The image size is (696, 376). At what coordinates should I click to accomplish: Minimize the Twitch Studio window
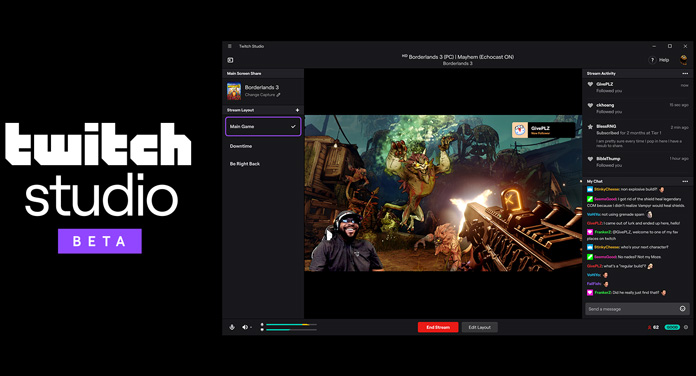tap(654, 46)
